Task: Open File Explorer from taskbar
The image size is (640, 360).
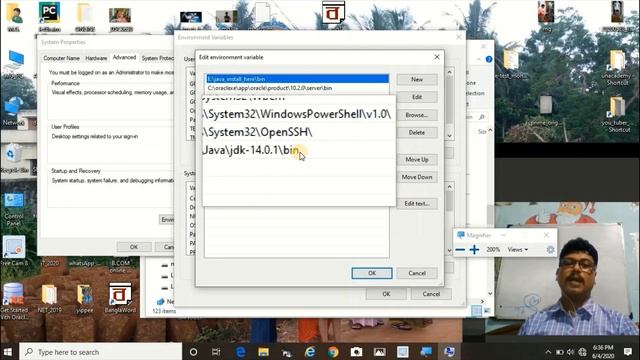Action: pos(263,352)
